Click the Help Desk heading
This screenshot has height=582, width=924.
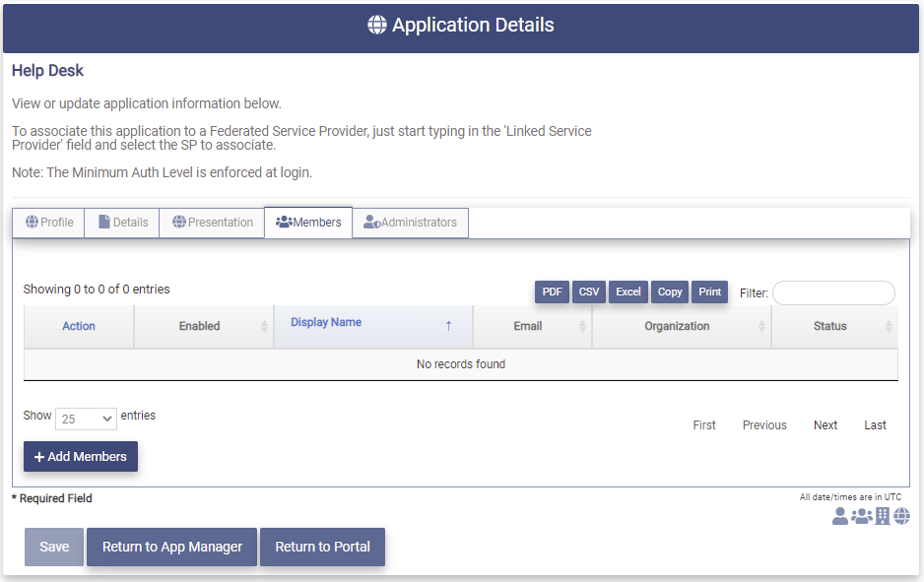pos(47,71)
